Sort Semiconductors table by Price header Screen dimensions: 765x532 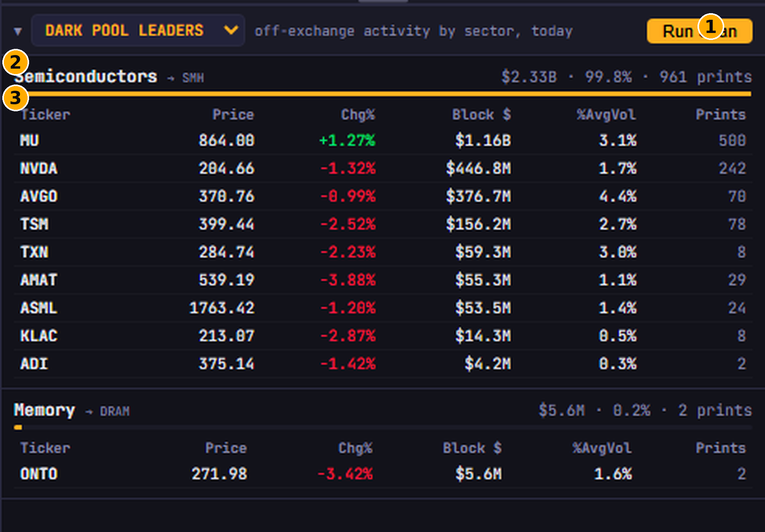(233, 114)
